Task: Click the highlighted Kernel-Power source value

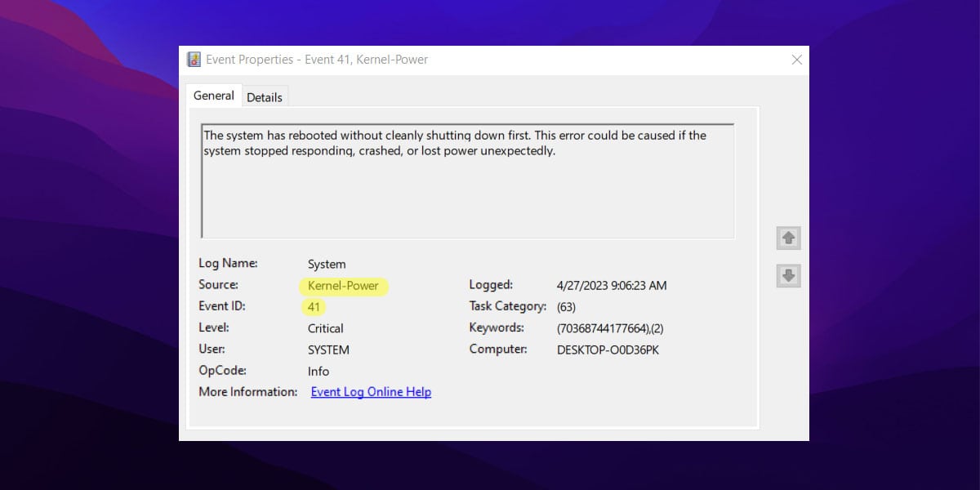Action: point(343,286)
